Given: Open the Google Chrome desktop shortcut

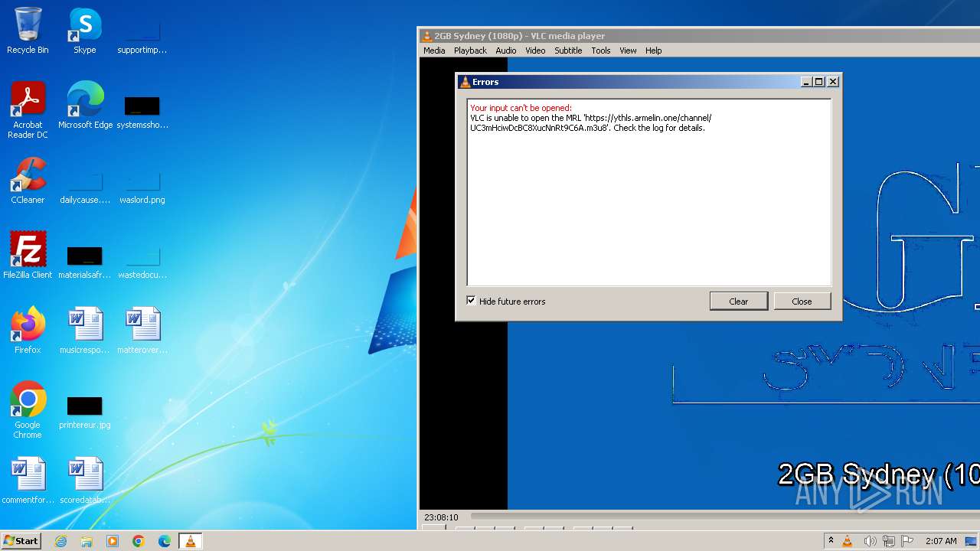Looking at the screenshot, I should [x=28, y=409].
